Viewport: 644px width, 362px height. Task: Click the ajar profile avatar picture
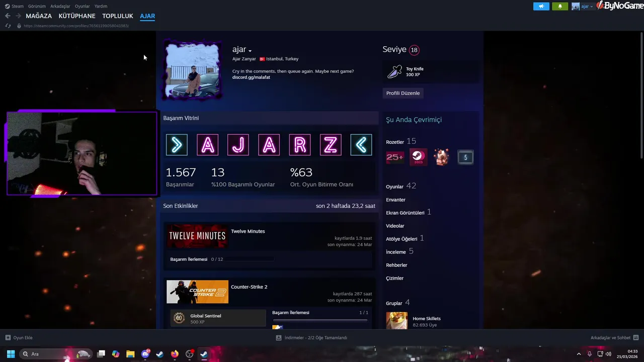(193, 71)
